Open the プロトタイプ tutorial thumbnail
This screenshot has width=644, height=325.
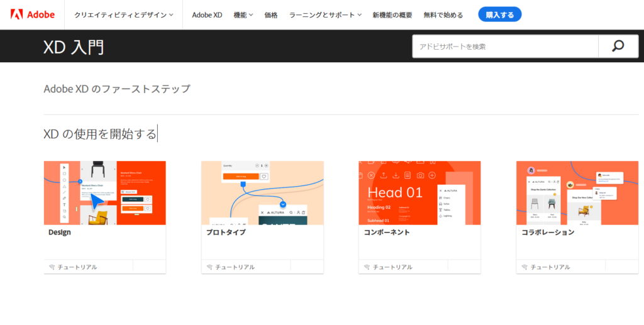click(x=262, y=193)
